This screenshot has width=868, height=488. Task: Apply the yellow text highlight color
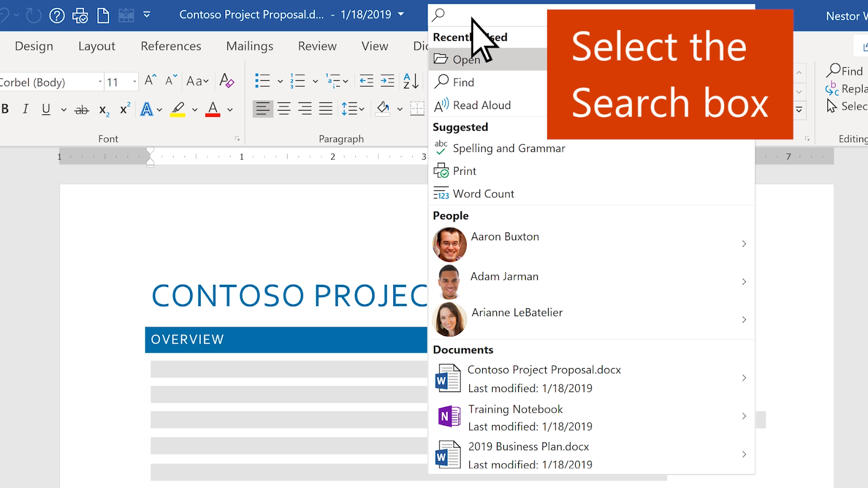tap(177, 109)
